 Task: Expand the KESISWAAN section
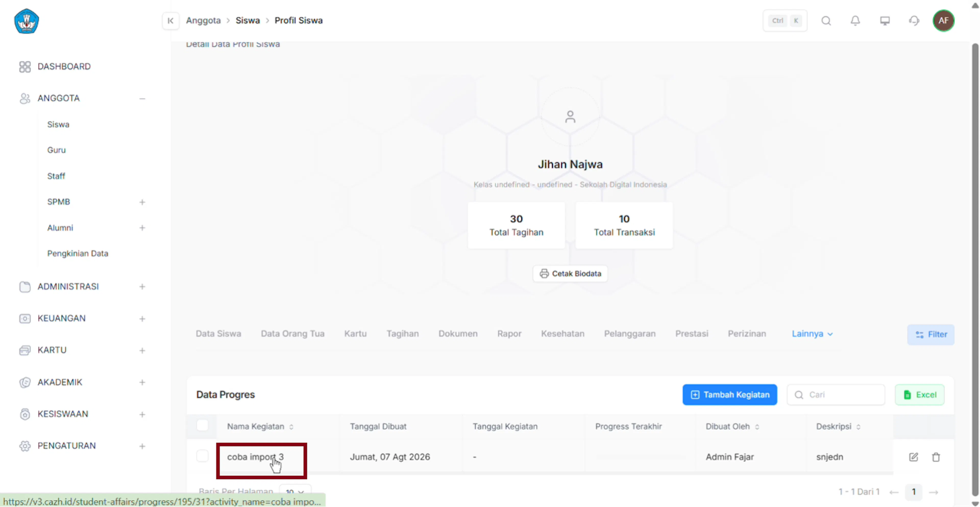(x=142, y=414)
